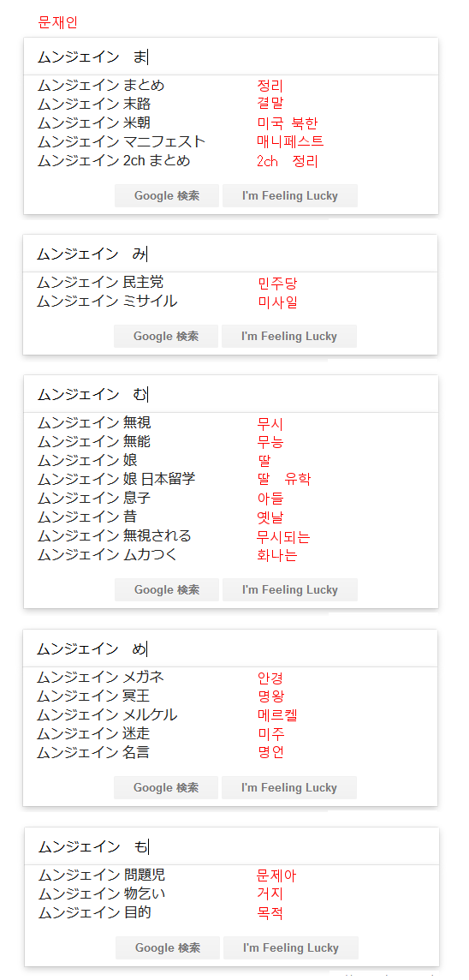Select suggestion ムンジェイン まとめ
This screenshot has width=469, height=980.
100,86
